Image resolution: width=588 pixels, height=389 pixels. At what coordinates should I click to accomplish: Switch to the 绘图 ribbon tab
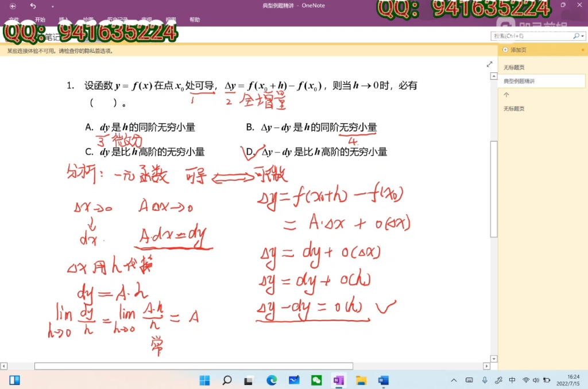88,19
